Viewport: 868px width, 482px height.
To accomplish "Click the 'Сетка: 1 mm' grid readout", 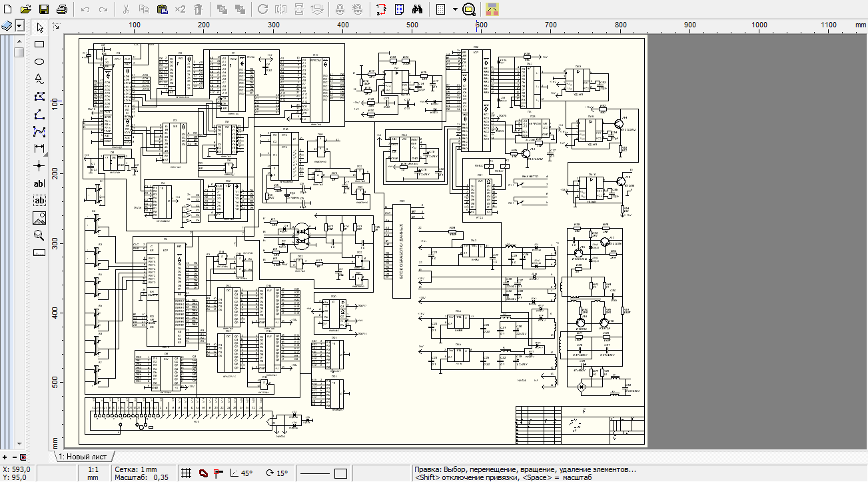I will (137, 469).
